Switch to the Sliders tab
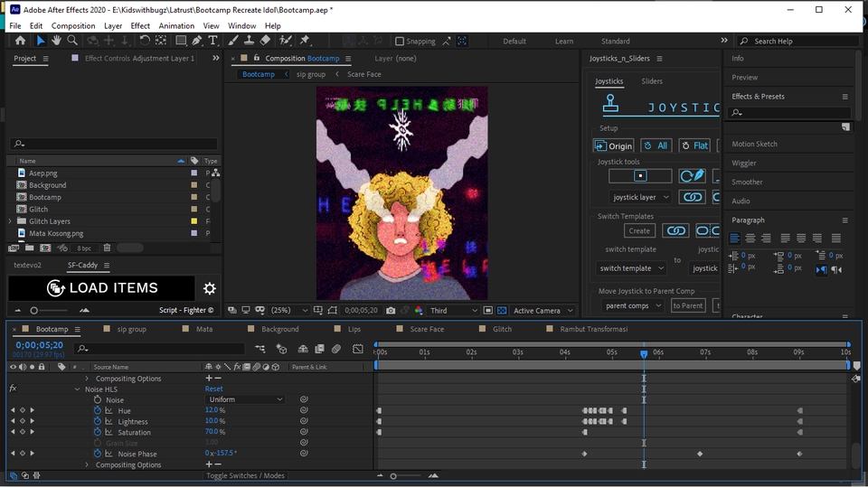The image size is (868, 487). pos(652,80)
